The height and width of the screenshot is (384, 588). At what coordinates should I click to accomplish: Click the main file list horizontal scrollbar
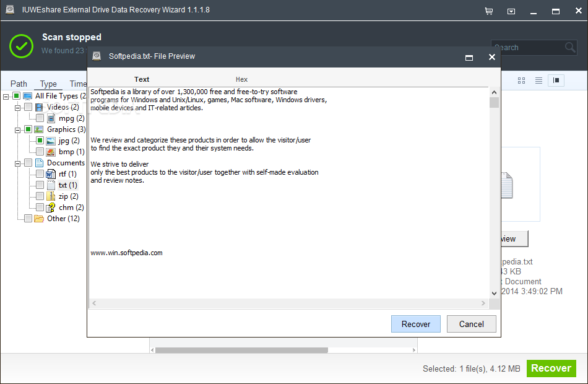pyautogui.click(x=241, y=350)
